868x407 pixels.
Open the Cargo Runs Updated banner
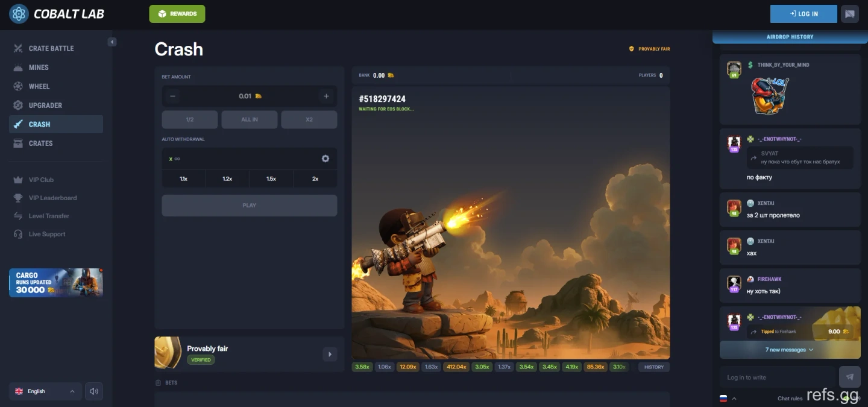click(56, 283)
